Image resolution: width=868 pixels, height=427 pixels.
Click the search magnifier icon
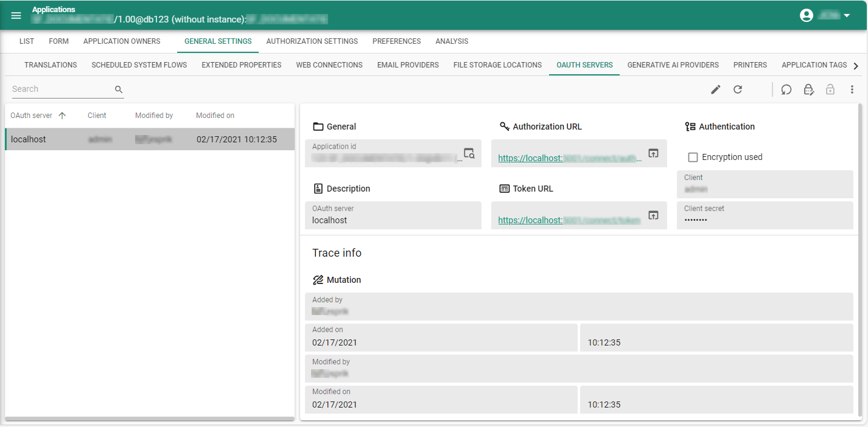[x=119, y=89]
